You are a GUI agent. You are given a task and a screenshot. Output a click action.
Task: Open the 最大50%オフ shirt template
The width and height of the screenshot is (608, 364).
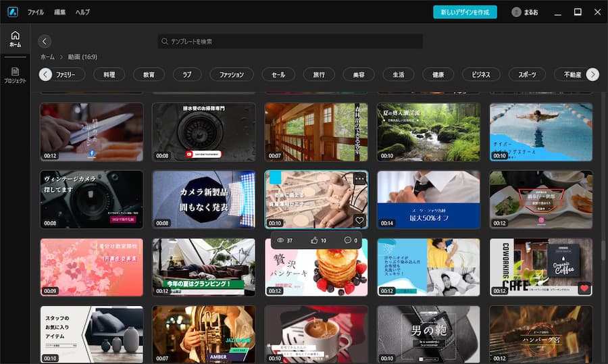click(428, 199)
